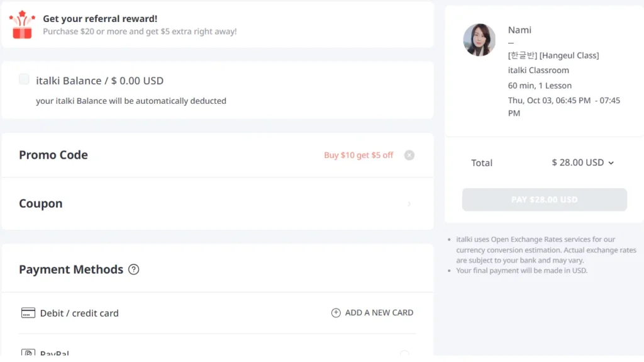Viewport: 644px width, 362px height.
Task: Click the PayPal logo icon
Action: [x=28, y=353]
